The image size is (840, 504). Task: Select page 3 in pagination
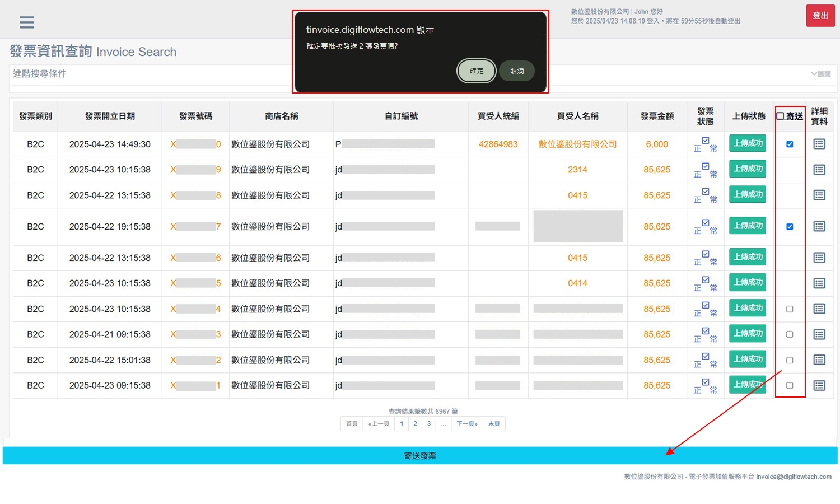(429, 423)
